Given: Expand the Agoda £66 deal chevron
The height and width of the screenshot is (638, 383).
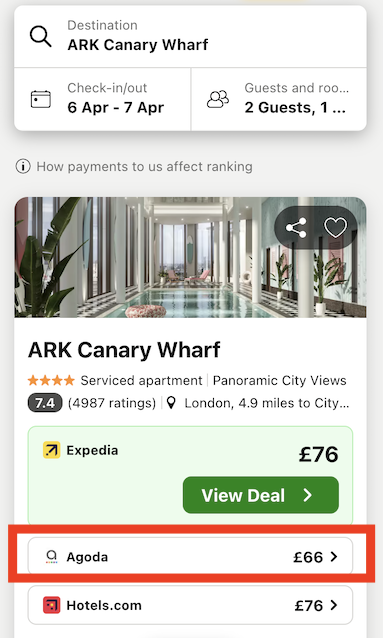Looking at the screenshot, I should (x=334, y=556).
